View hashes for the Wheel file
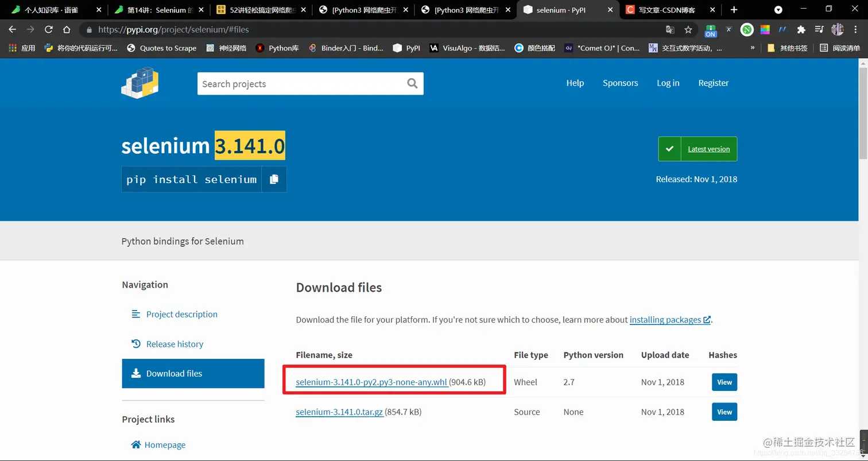868x461 pixels. [x=724, y=382]
